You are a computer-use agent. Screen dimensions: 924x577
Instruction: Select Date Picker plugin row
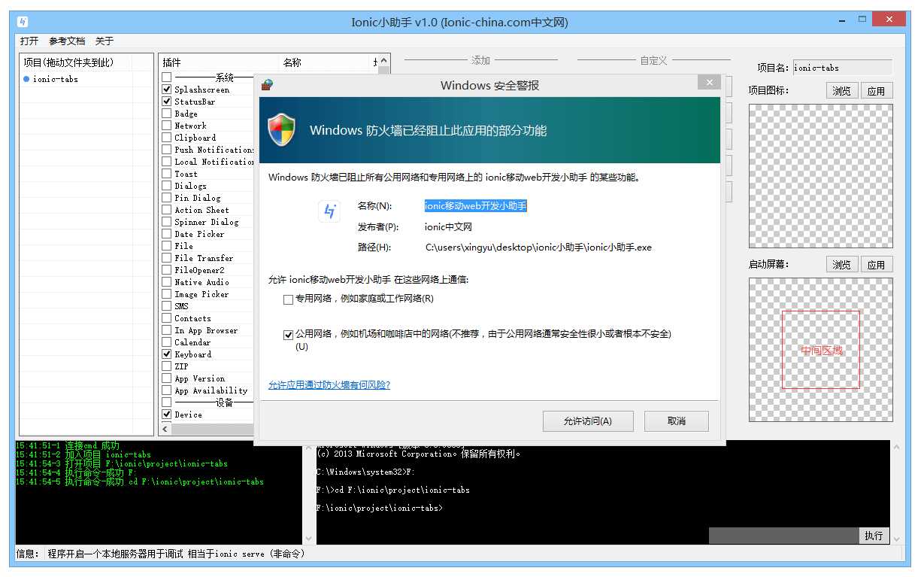coord(199,234)
